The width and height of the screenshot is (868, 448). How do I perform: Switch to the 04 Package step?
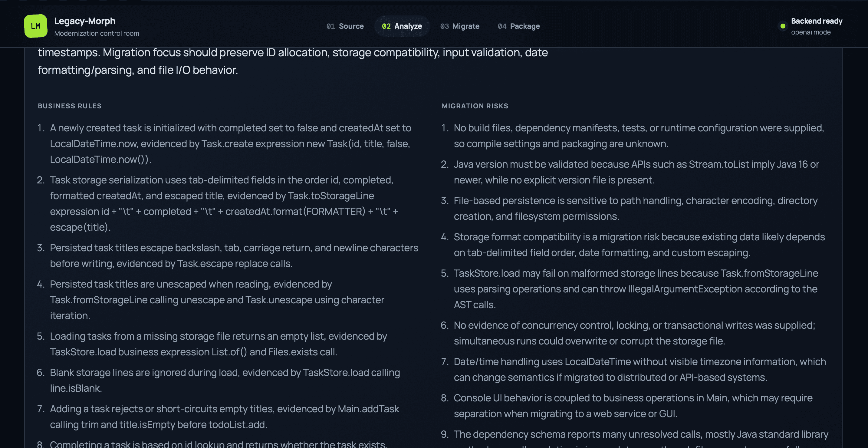(518, 26)
